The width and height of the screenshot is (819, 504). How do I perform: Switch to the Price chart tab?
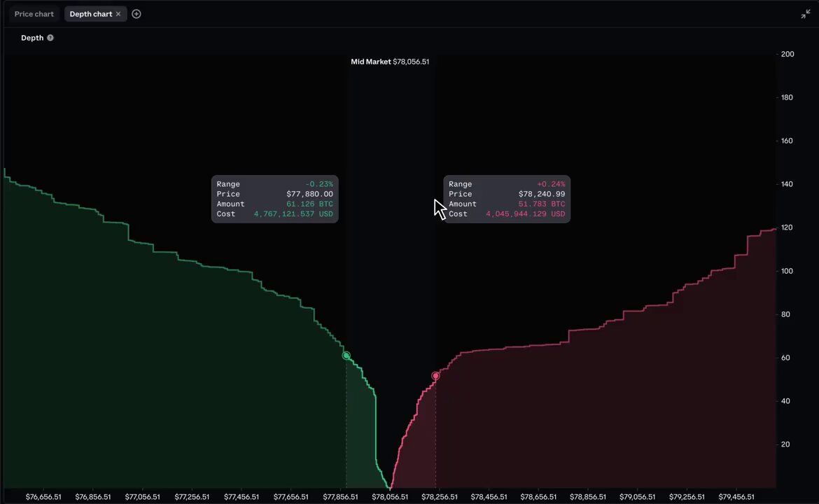click(34, 14)
